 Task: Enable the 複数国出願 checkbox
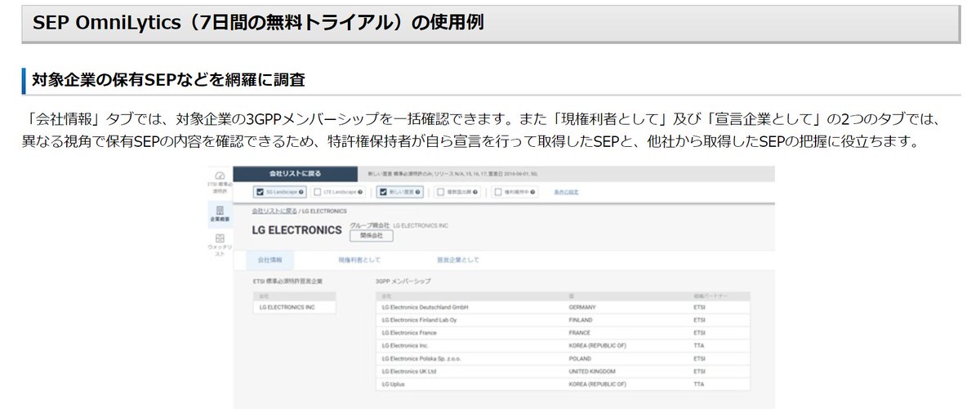pyautogui.click(x=440, y=193)
